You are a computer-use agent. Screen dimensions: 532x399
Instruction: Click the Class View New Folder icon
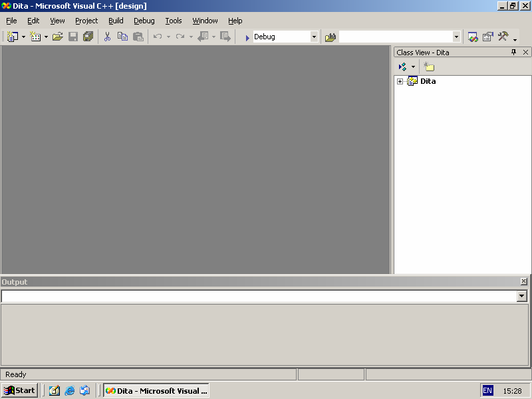429,67
